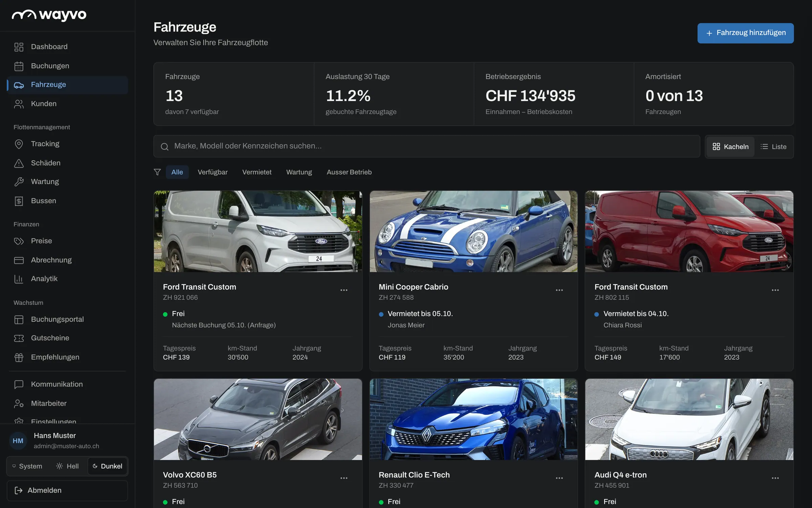812x508 pixels.
Task: Click the Buchungsportal layout icon
Action: [x=19, y=320]
